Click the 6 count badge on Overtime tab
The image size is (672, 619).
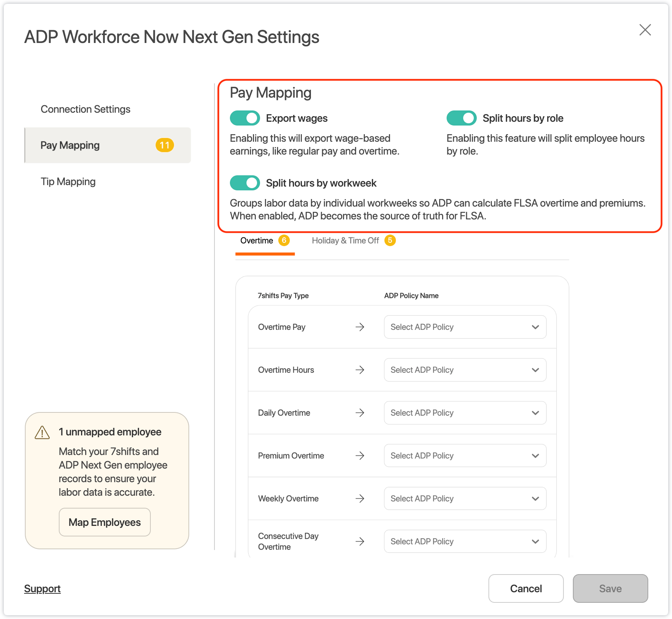click(284, 241)
